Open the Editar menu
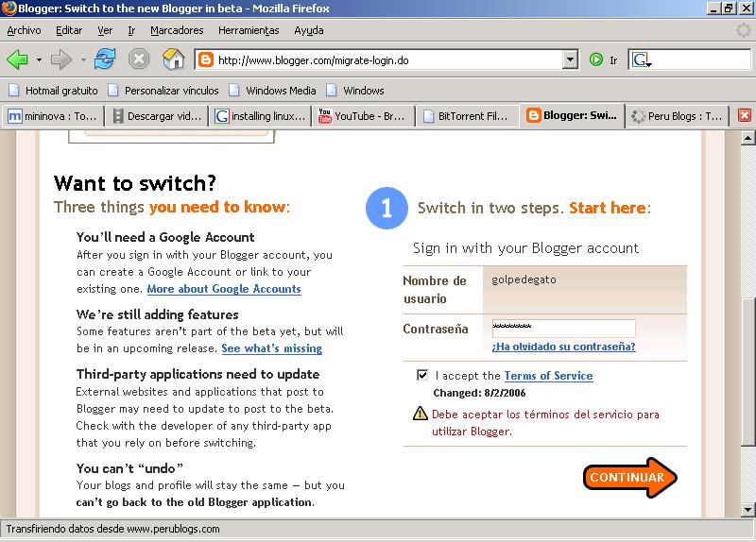The height and width of the screenshot is (542, 756). click(x=69, y=30)
